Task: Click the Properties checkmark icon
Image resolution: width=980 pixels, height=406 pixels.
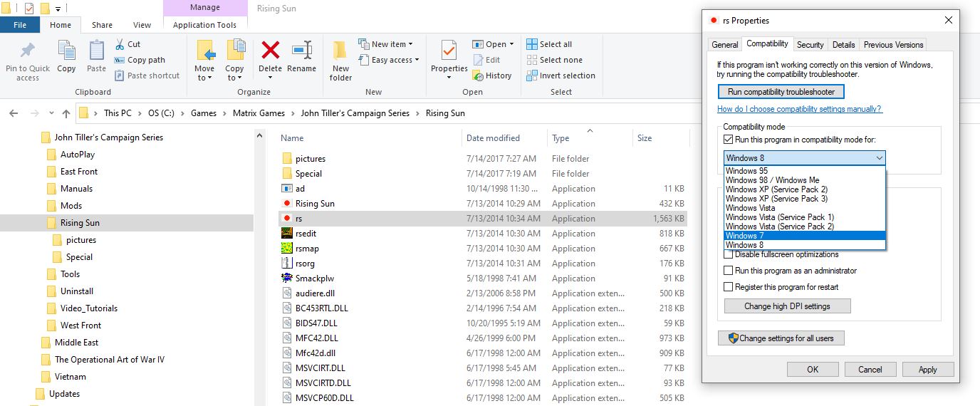Action: point(449,51)
